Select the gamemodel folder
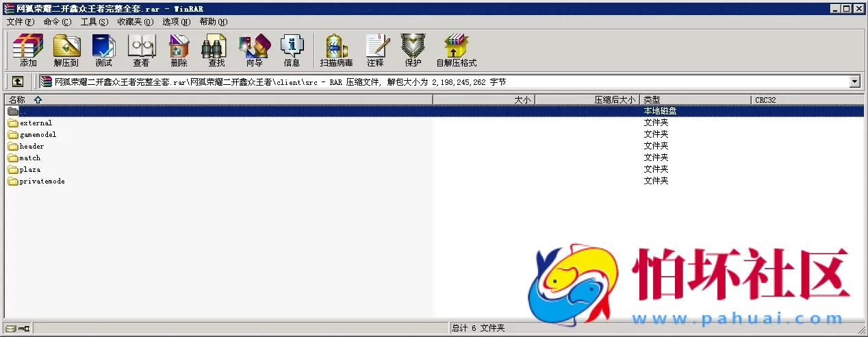Viewport: 868px width, 337px height. 38,135
